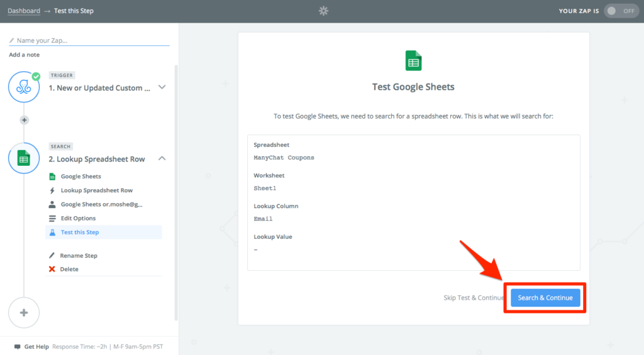The height and width of the screenshot is (355, 644).
Task: Click the flask Test this Step icon
Action: point(52,232)
